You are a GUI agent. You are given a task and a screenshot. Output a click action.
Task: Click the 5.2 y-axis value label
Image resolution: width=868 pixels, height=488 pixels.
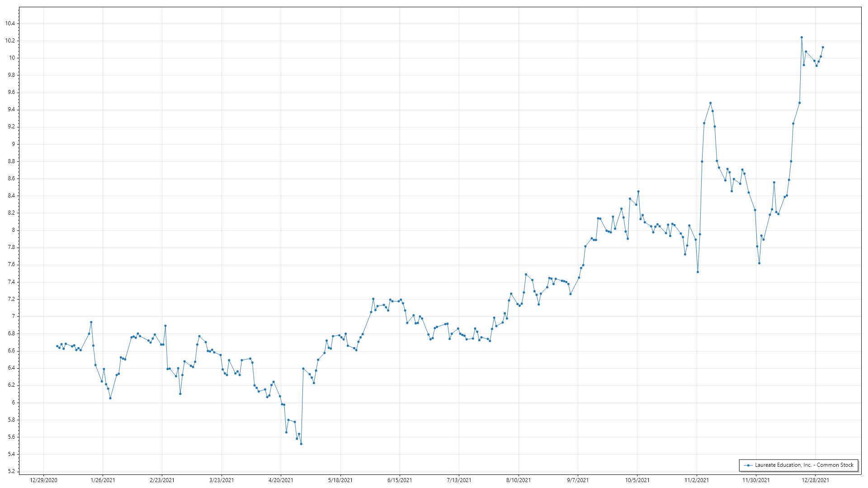11,471
